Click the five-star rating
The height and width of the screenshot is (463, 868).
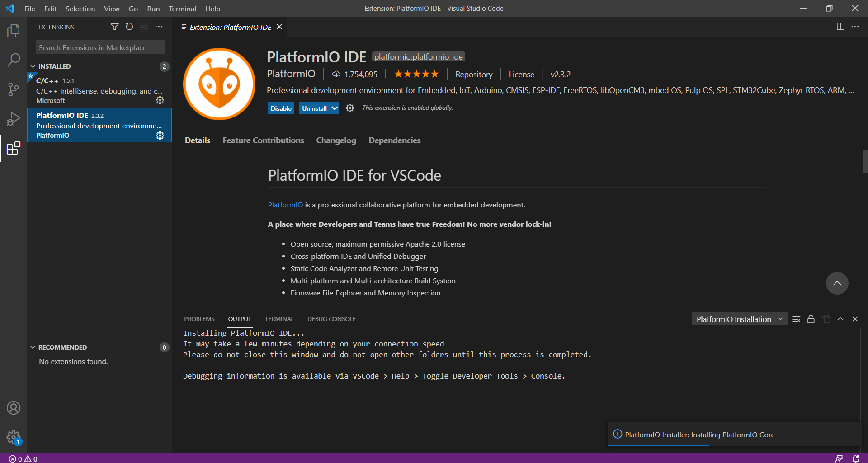[x=416, y=74]
